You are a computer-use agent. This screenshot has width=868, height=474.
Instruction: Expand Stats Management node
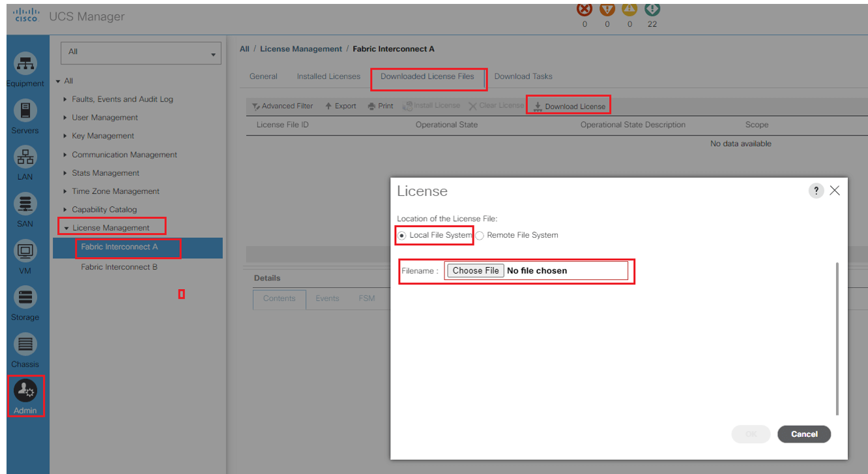65,173
